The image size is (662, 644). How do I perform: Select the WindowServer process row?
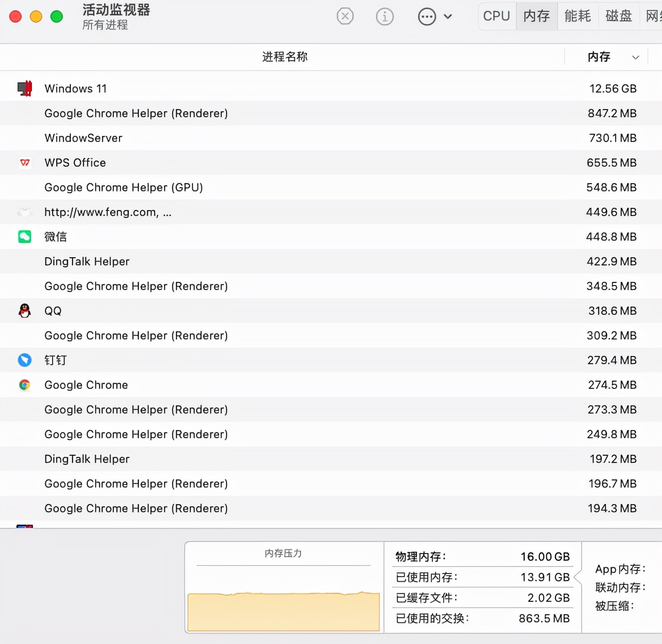click(x=206, y=138)
